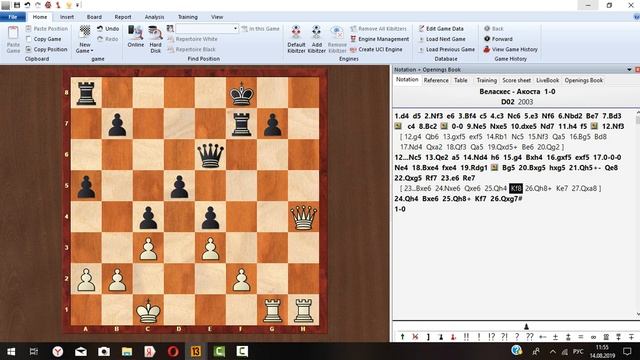This screenshot has width=640, height=360.
Task: Click the double exclamation !! annotation
Action: tap(466, 337)
